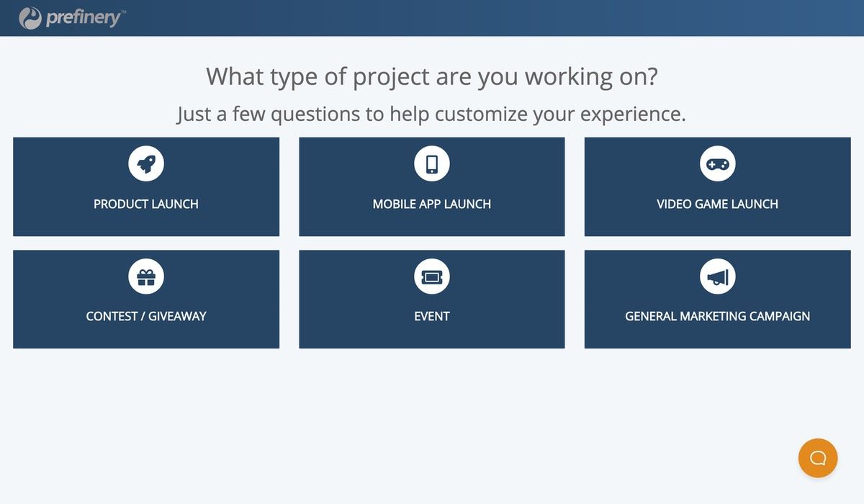Open the orange chat support bubble

(x=818, y=458)
